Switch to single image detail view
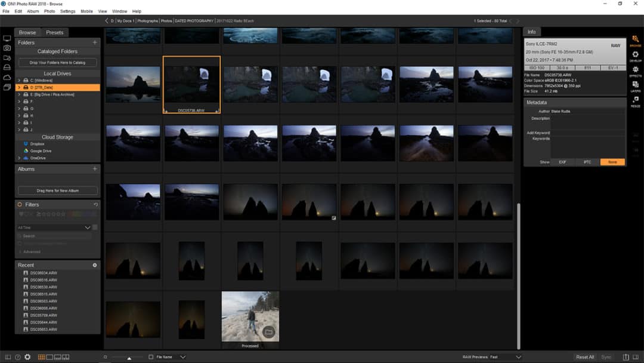The height and width of the screenshot is (363, 644). [x=49, y=357]
